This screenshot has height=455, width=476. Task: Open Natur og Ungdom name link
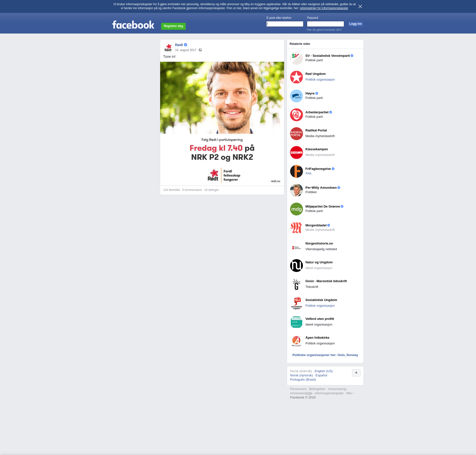[319, 262]
